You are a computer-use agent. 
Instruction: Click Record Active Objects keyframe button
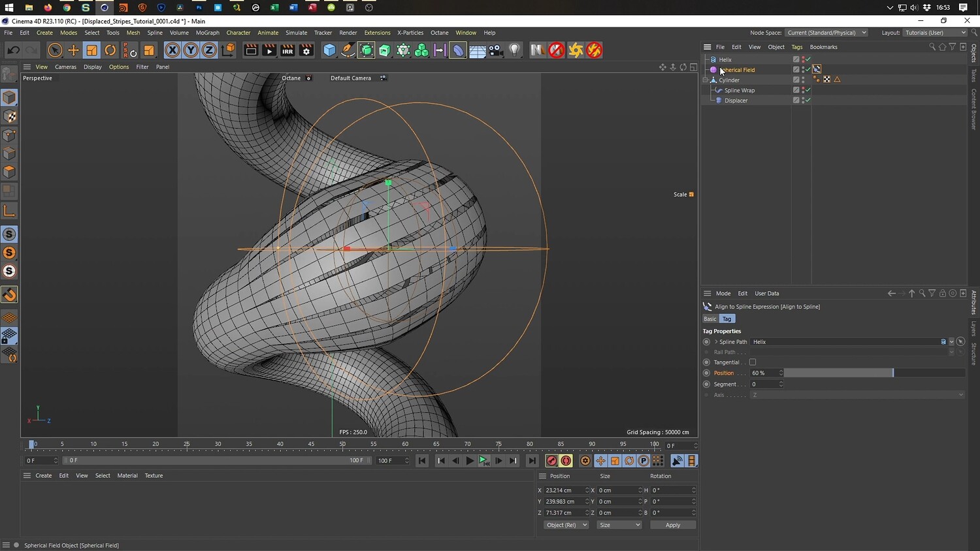click(x=551, y=461)
